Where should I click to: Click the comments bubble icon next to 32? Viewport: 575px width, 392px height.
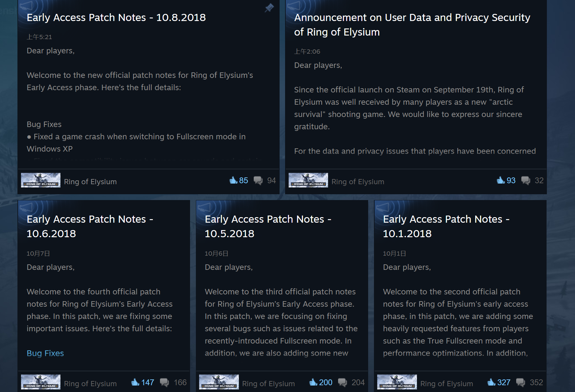click(x=526, y=180)
